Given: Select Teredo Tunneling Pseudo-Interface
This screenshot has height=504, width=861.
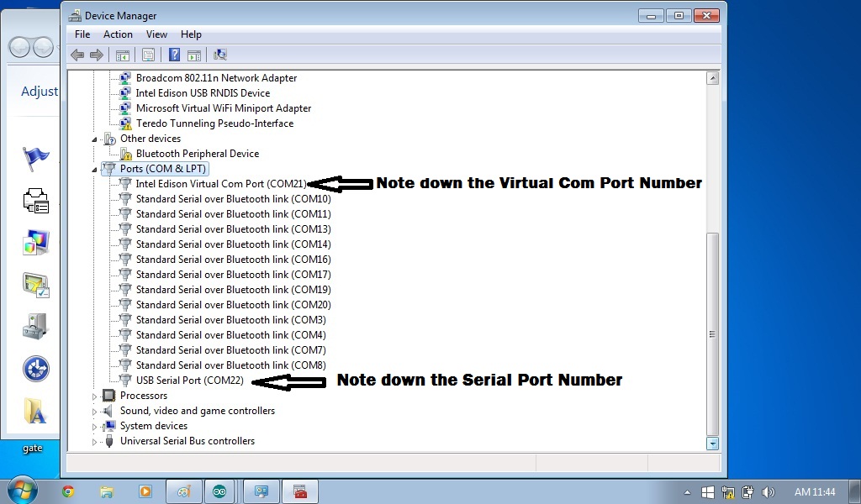Looking at the screenshot, I should click(214, 123).
